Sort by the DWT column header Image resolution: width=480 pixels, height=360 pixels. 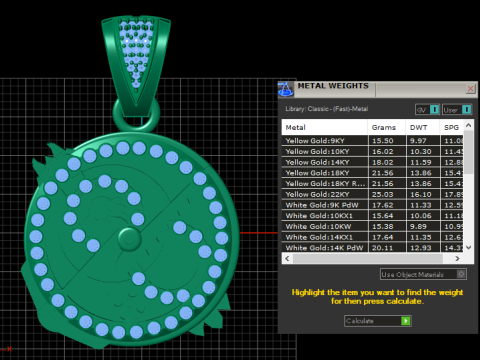(423, 127)
